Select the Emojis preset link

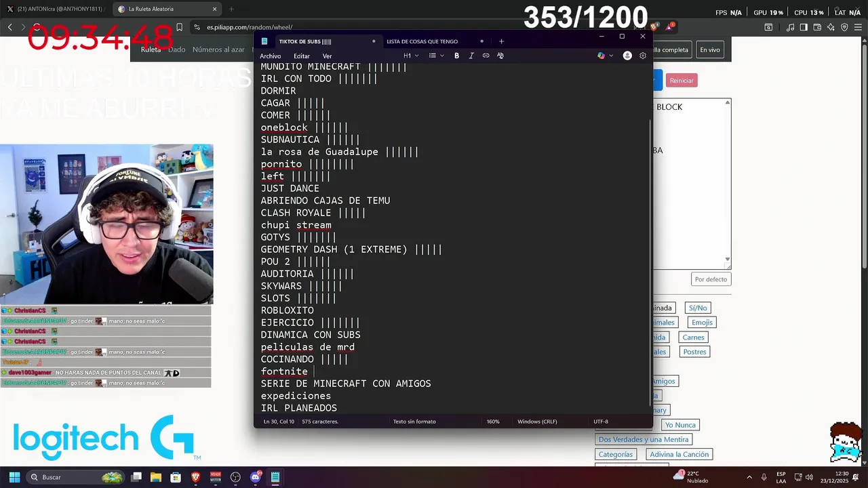click(x=702, y=323)
